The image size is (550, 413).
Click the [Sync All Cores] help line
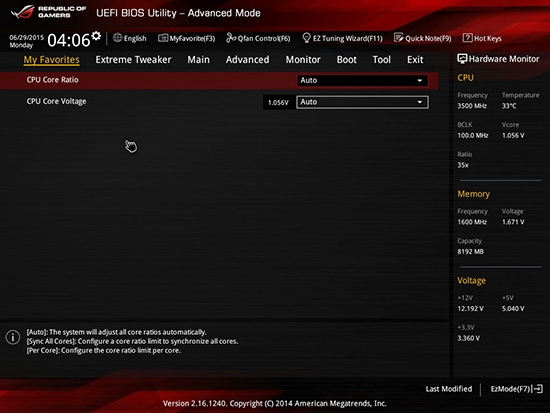point(132,341)
